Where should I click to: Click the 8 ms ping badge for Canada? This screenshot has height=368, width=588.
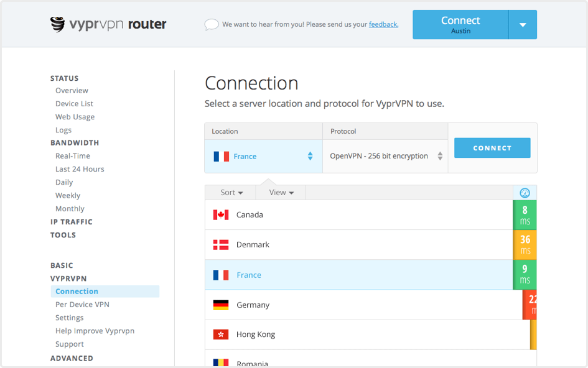(525, 214)
